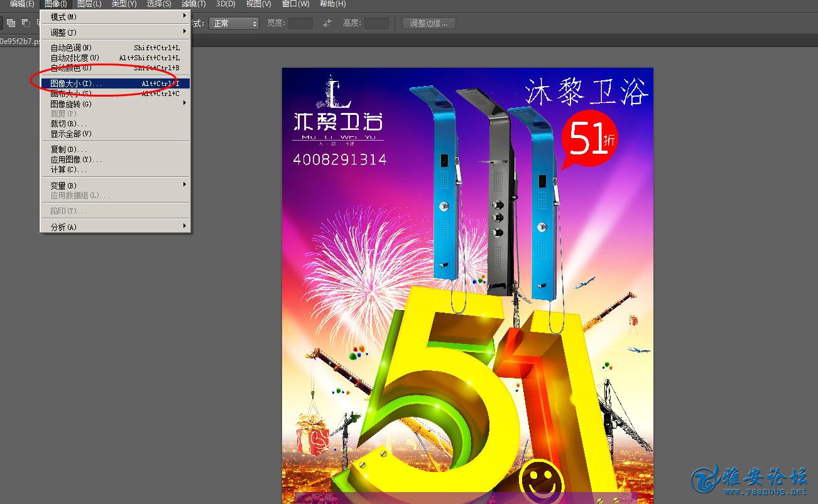The width and height of the screenshot is (818, 504).
Task: Open the 窗口(W) menu
Action: point(295,4)
